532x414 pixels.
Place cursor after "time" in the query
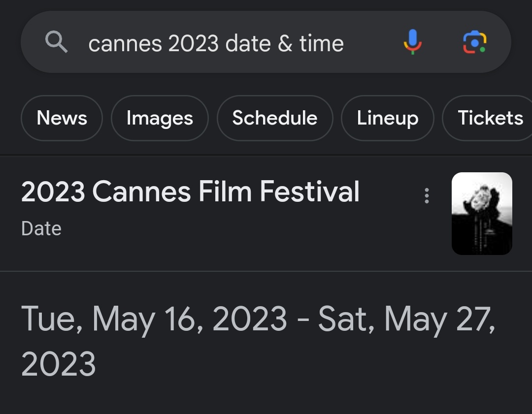coord(344,43)
